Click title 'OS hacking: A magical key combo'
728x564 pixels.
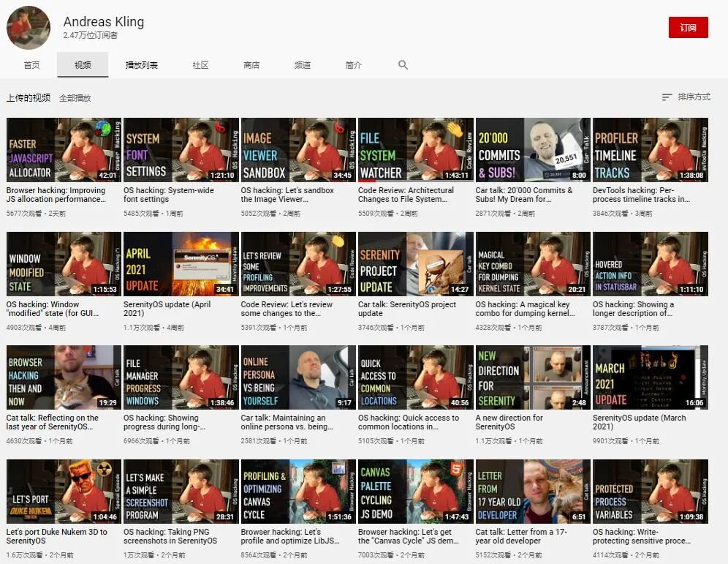click(525, 309)
